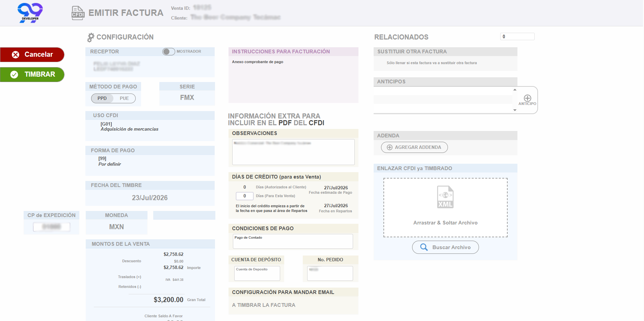This screenshot has height=321, width=644.
Task: Click the XML drag and drop area
Action: click(446, 208)
